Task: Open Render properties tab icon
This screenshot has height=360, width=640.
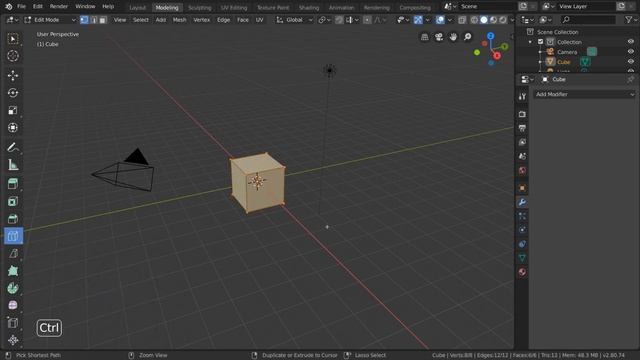Action: [522, 114]
